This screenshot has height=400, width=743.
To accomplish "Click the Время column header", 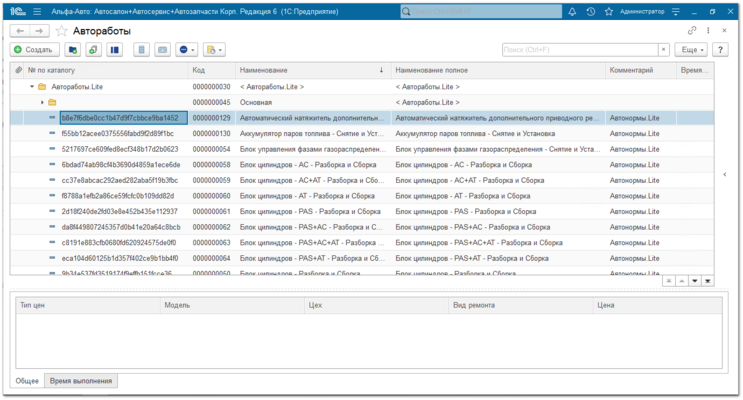I will tap(695, 70).
